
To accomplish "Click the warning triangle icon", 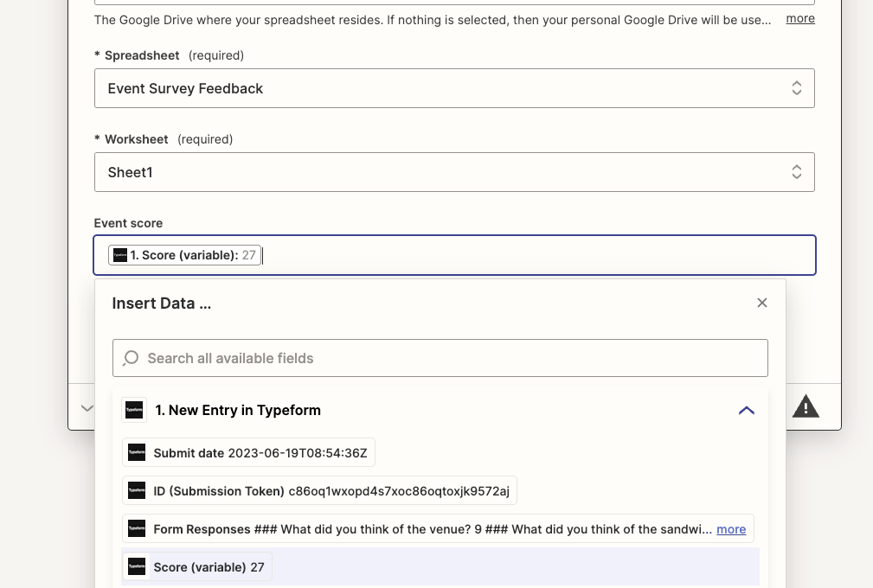I will pos(806,406).
